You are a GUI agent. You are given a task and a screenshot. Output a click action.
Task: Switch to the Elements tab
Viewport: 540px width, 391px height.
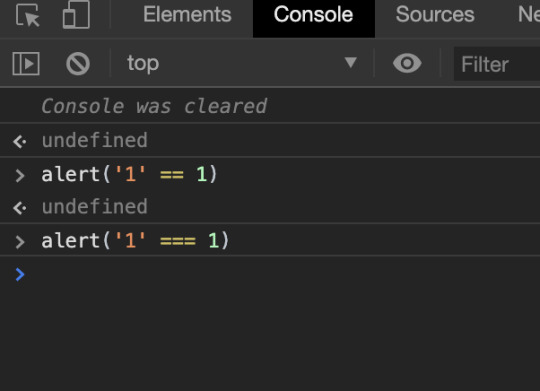click(187, 14)
